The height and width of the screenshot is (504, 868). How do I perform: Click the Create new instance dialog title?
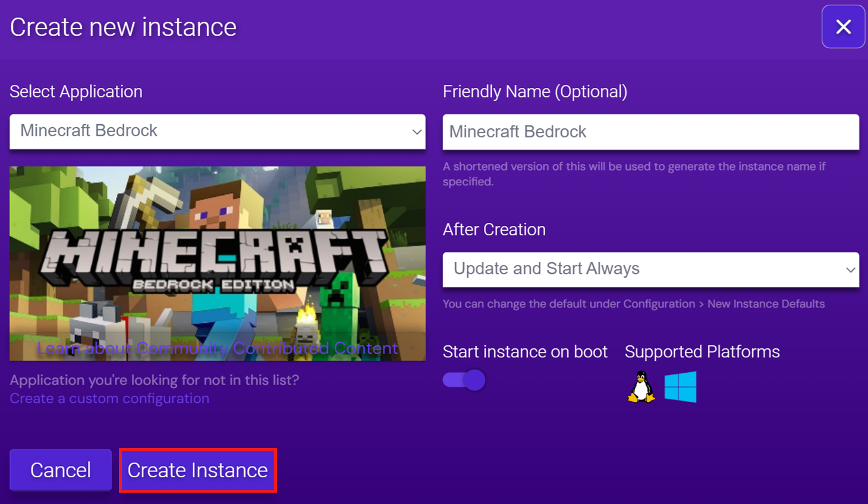122,27
